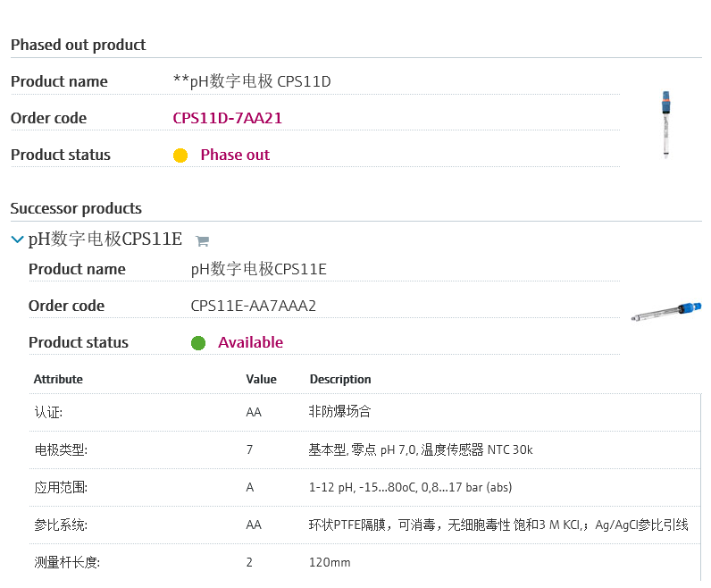Select the 认证 attribute row label

pyautogui.click(x=48, y=412)
